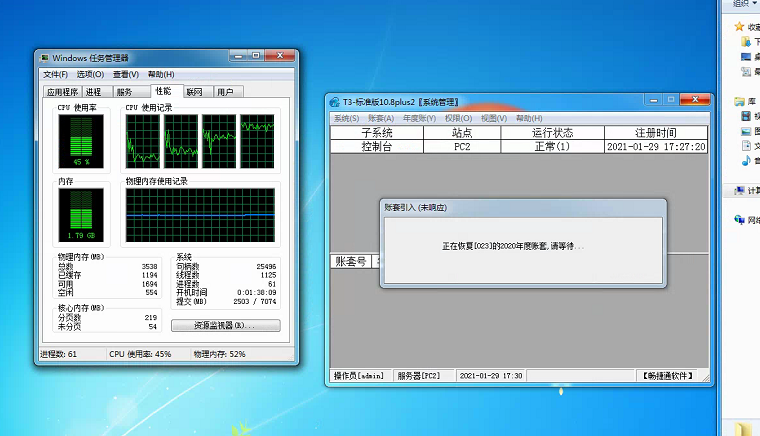Image resolution: width=760 pixels, height=436 pixels.
Task: Select the Desktop monitor icon in Explorer sidebar
Action: pos(746,57)
